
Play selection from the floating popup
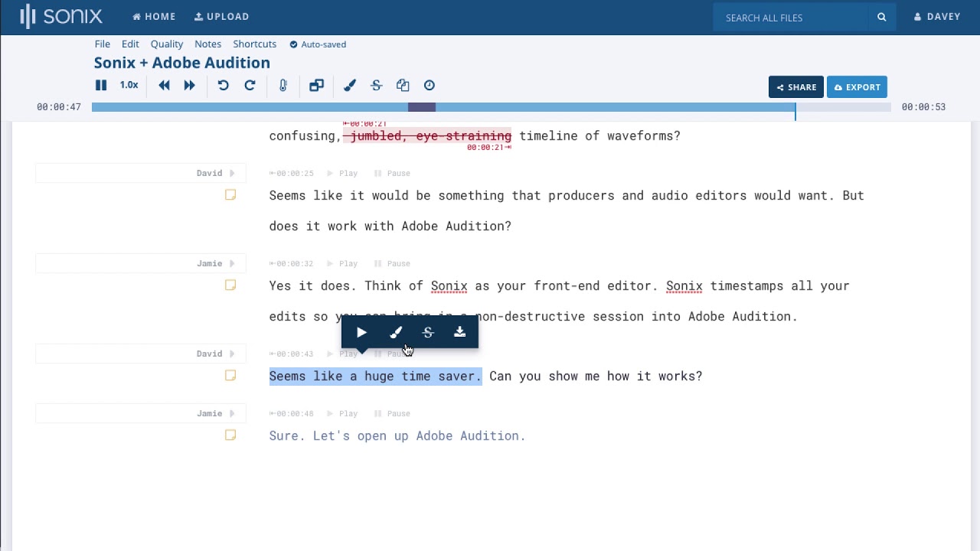(x=361, y=332)
